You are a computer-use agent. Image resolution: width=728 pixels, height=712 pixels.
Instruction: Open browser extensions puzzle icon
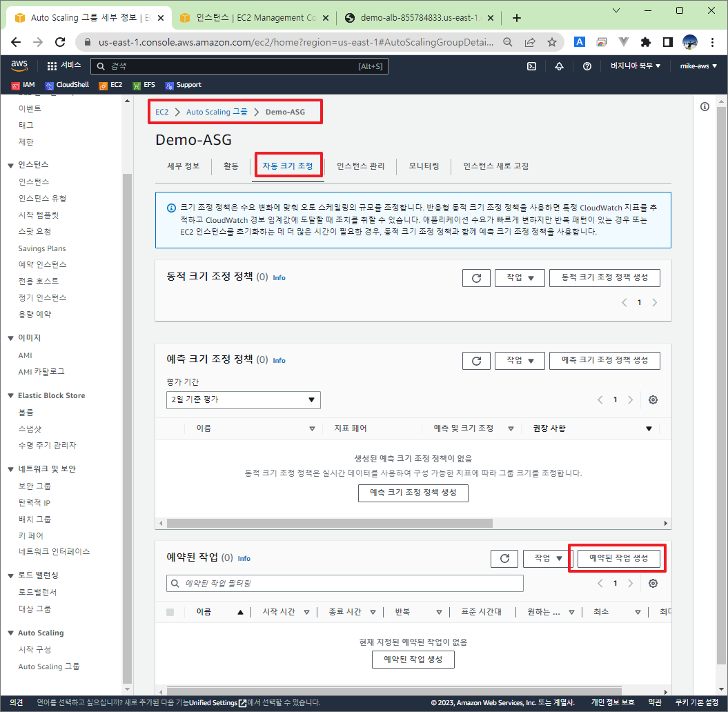(645, 42)
